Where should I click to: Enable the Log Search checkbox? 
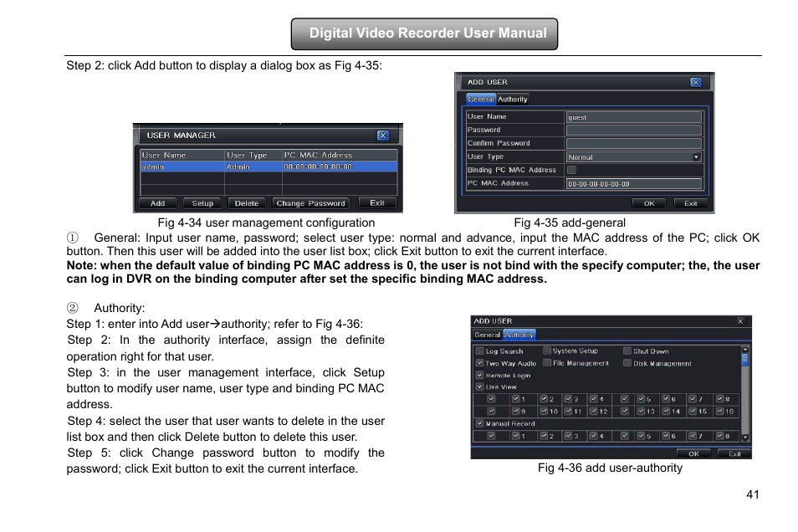(x=480, y=351)
